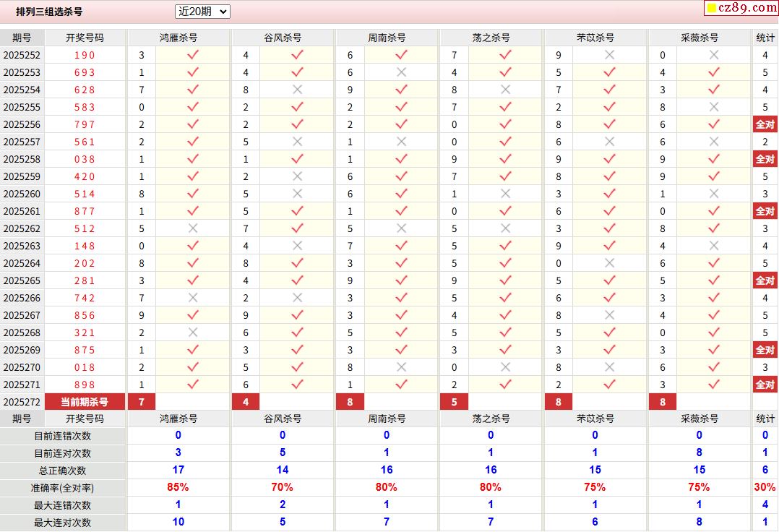
Task: Click the 鸿雁杀号 cross icon in row 2025262
Action: pos(193,228)
